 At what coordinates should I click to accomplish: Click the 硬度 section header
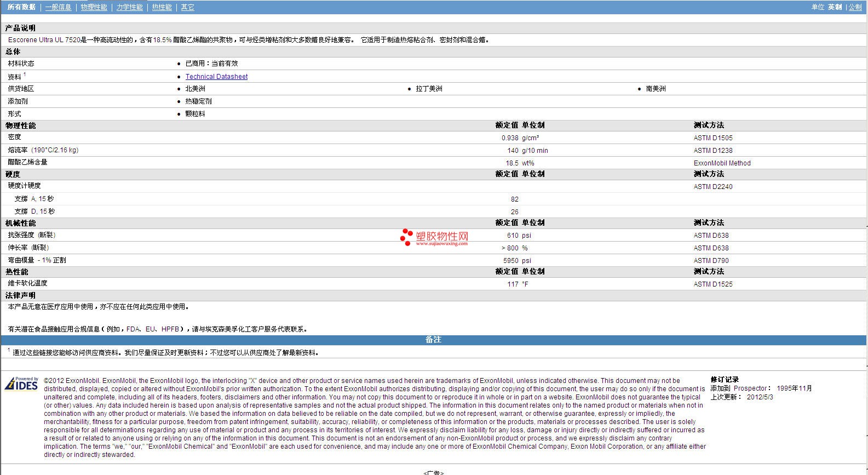[x=13, y=174]
